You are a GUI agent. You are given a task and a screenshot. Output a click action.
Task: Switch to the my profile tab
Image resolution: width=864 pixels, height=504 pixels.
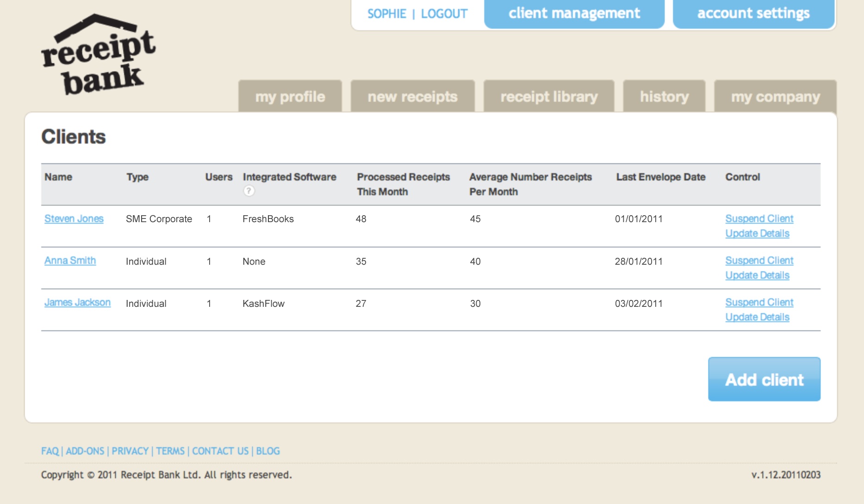(290, 97)
